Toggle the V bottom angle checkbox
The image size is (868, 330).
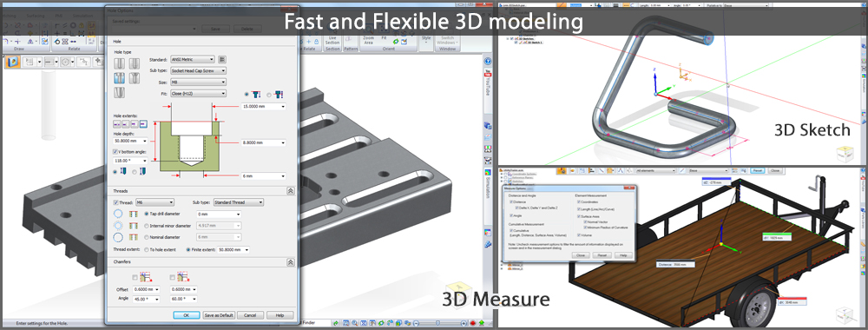pyautogui.click(x=115, y=152)
